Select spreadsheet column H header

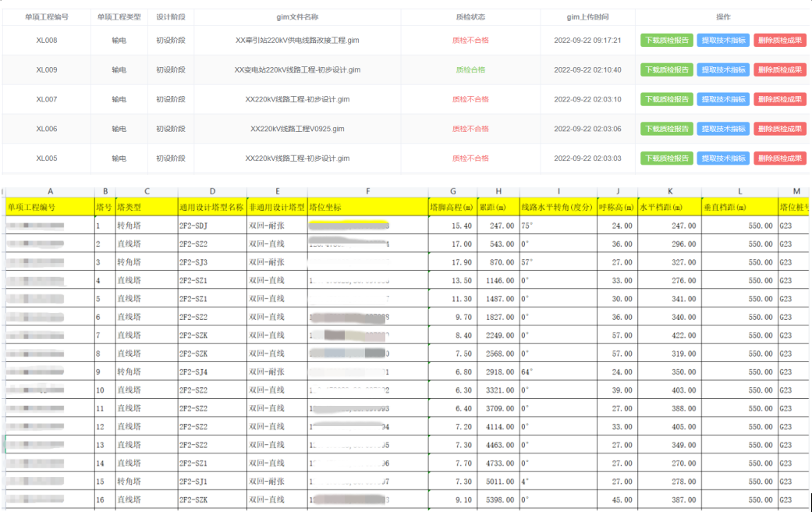tap(498, 192)
